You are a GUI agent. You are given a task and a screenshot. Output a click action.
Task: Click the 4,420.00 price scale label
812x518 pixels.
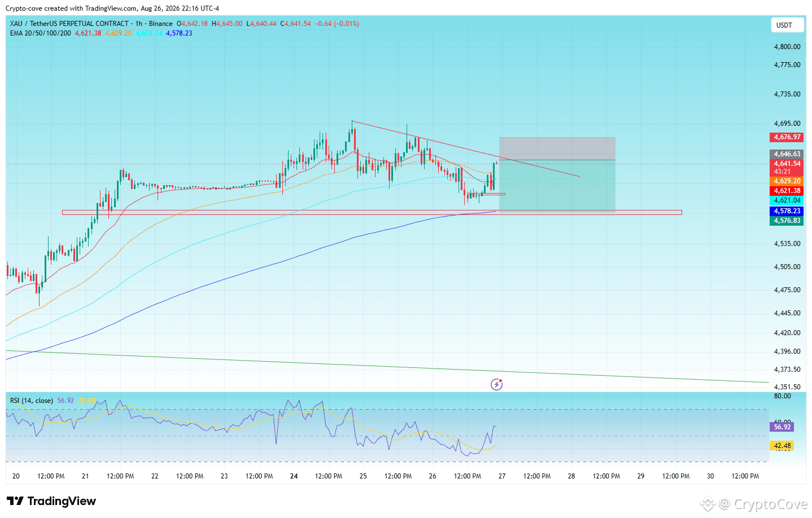pyautogui.click(x=787, y=333)
